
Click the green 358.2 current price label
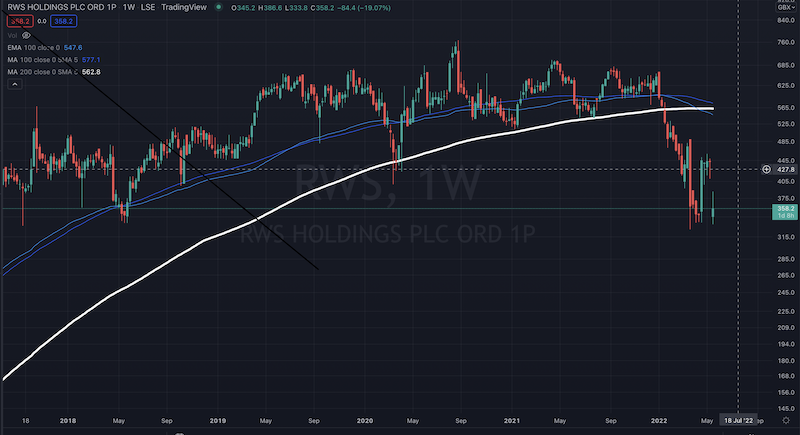tap(785, 212)
